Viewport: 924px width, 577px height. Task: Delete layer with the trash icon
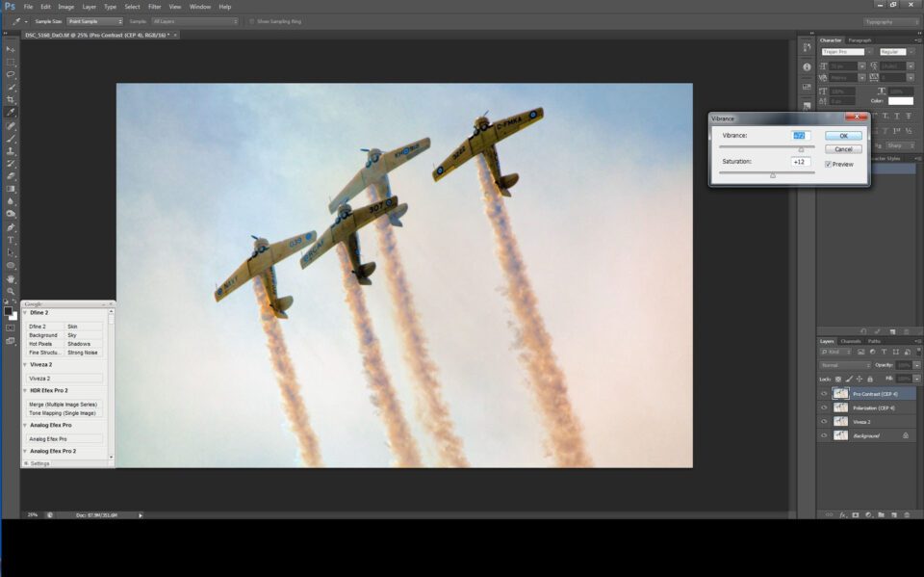tap(908, 515)
